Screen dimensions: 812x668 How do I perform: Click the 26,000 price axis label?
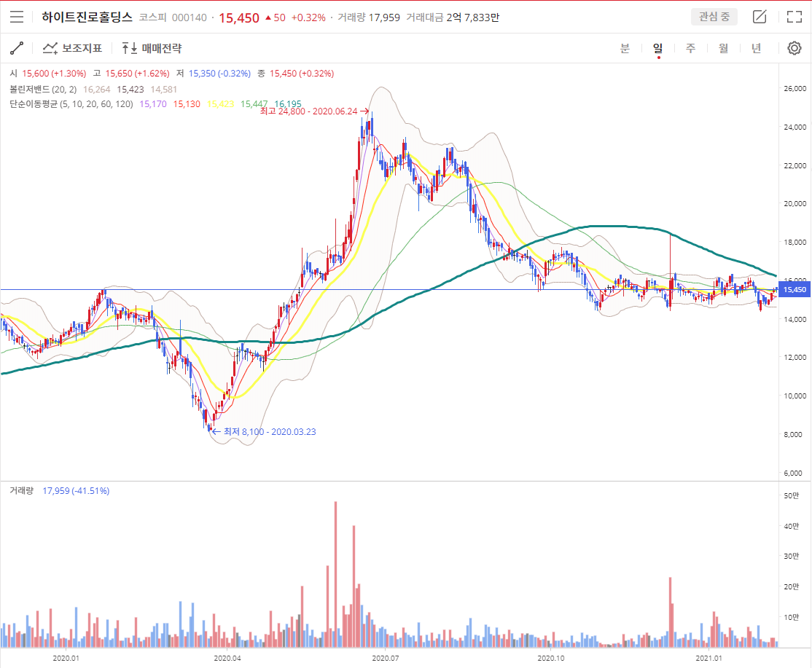point(795,88)
